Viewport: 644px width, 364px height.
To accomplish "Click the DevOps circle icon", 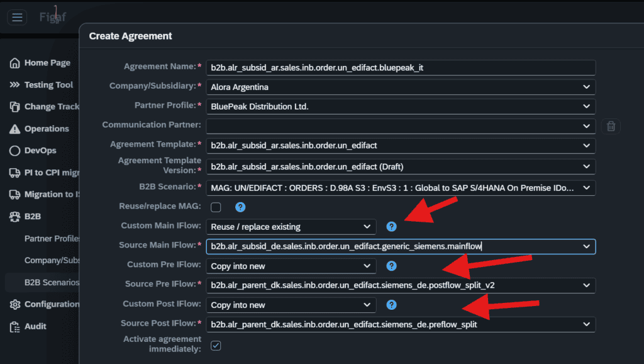I will 15,151.
